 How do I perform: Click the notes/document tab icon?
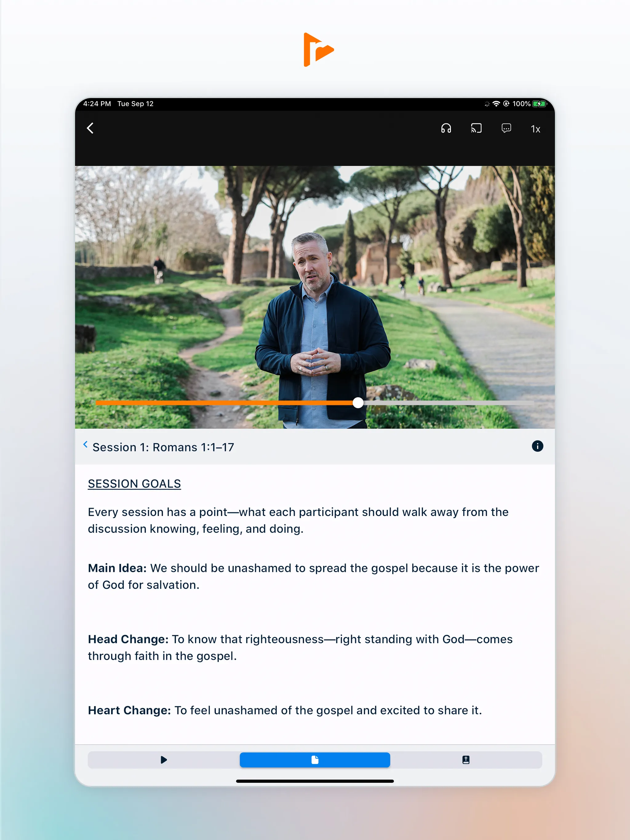click(x=315, y=759)
